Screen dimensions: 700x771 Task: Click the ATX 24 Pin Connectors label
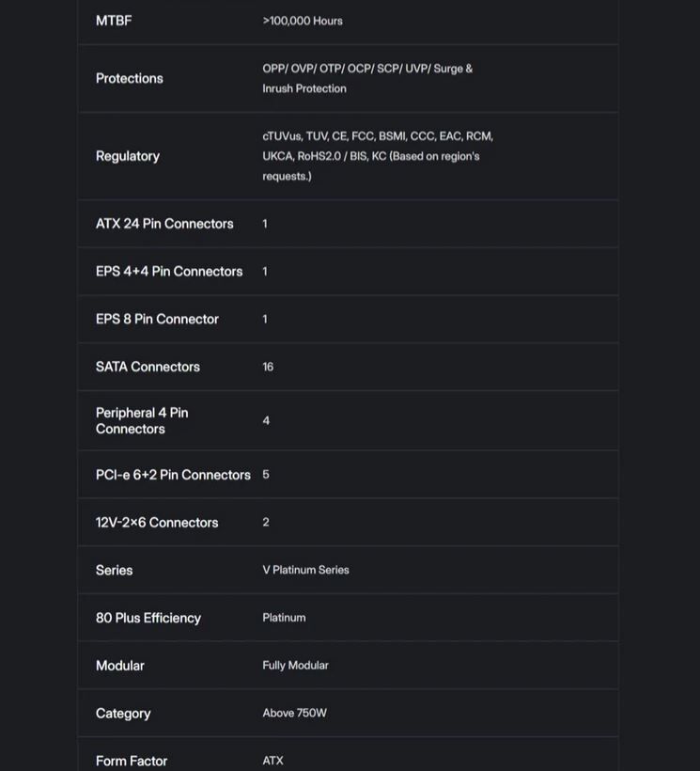(164, 224)
